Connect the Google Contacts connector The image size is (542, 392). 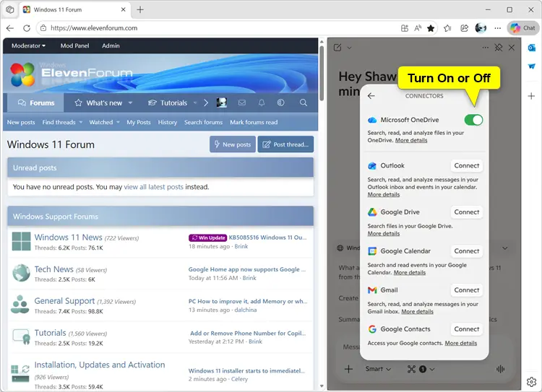coord(466,329)
